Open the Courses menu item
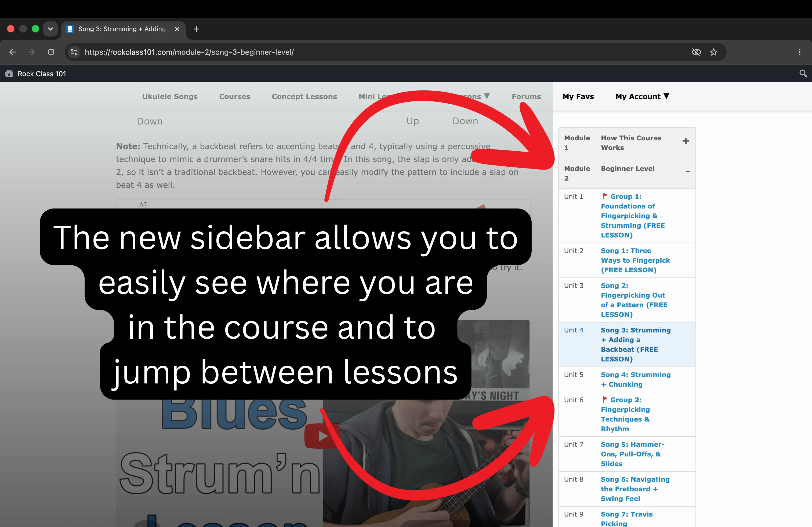The width and height of the screenshot is (812, 527). (x=235, y=97)
